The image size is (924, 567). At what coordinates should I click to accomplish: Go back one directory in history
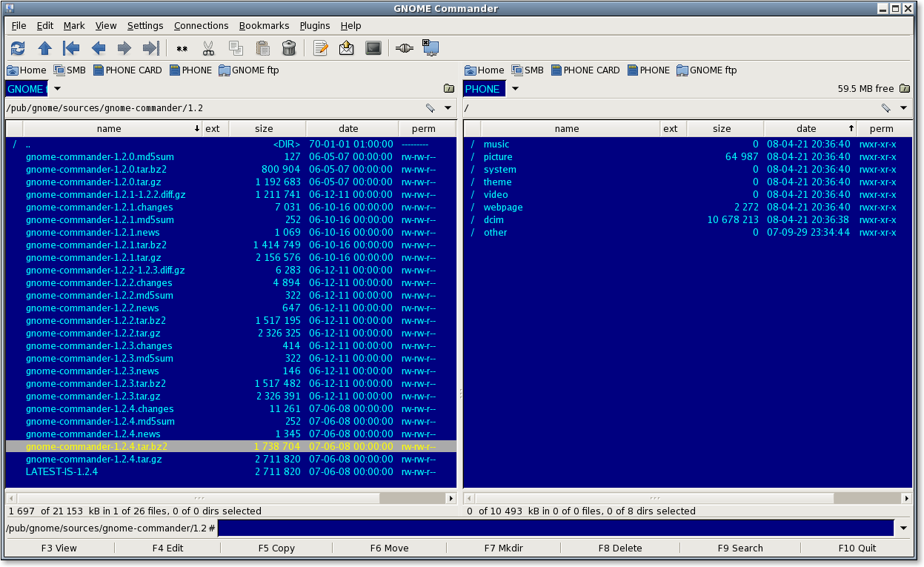(x=98, y=48)
